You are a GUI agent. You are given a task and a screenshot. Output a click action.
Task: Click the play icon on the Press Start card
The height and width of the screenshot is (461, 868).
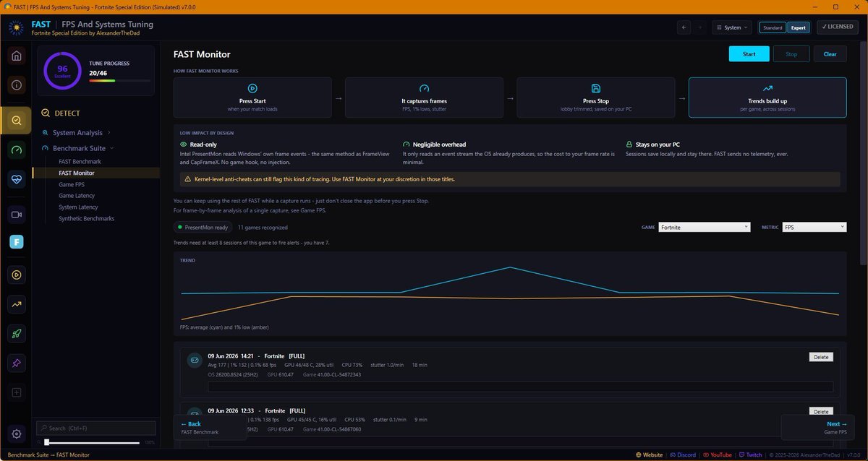coord(252,88)
